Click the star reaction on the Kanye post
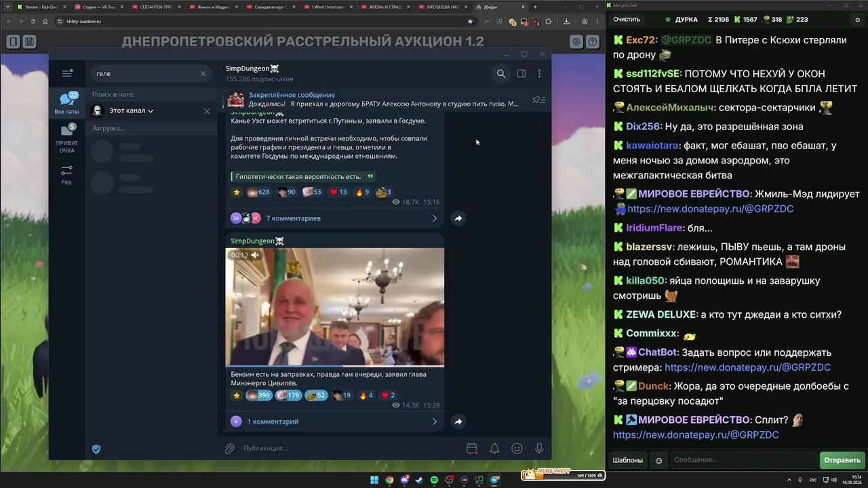 click(x=237, y=192)
